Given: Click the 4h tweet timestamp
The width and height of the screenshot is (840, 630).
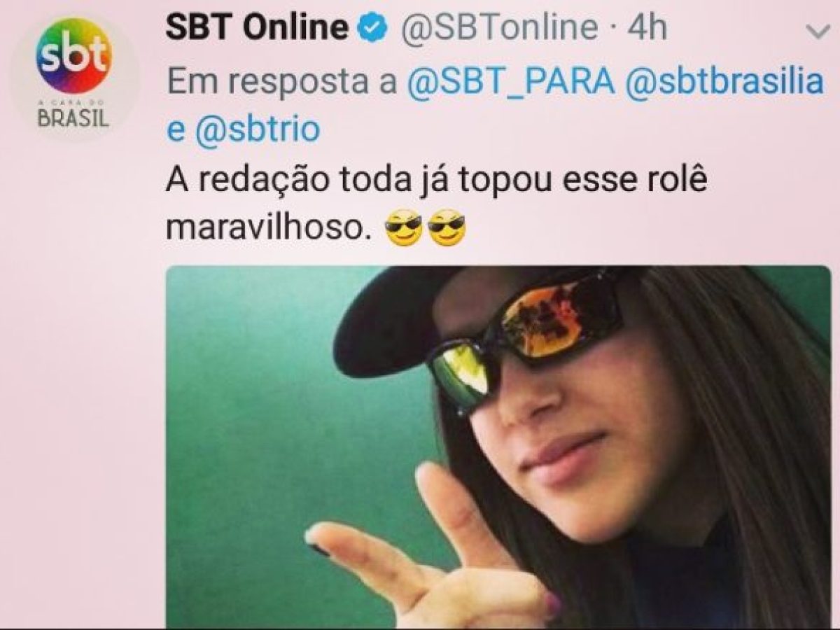Looking at the screenshot, I should pyautogui.click(x=647, y=29).
